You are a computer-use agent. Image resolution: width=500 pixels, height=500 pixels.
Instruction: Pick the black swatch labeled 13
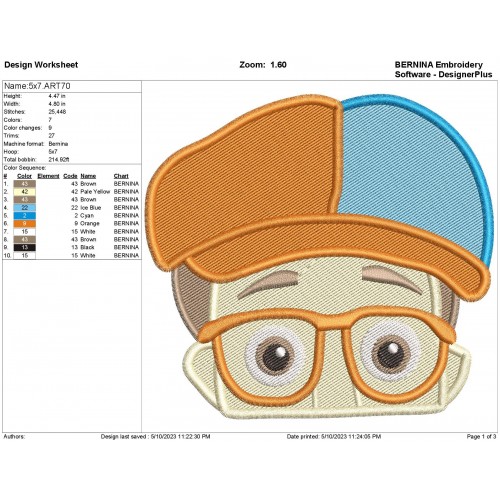pyautogui.click(x=25, y=248)
